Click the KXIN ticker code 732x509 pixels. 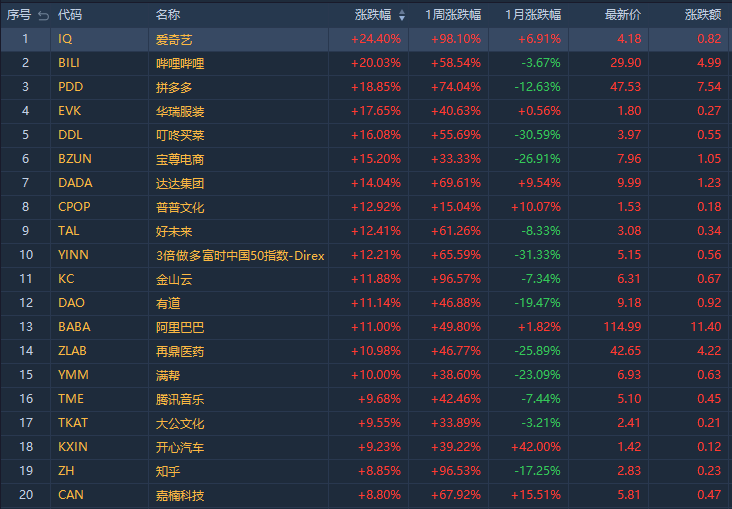(x=71, y=447)
